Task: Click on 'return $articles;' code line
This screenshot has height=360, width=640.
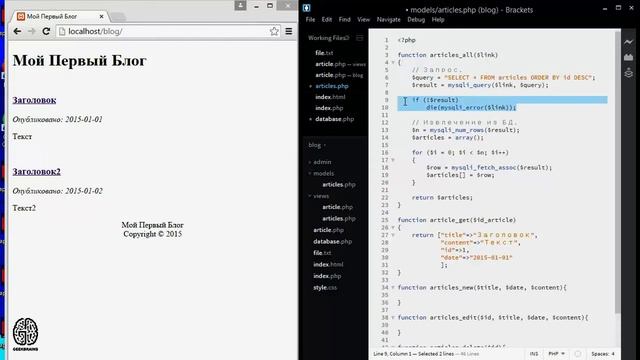Action: 442,198
